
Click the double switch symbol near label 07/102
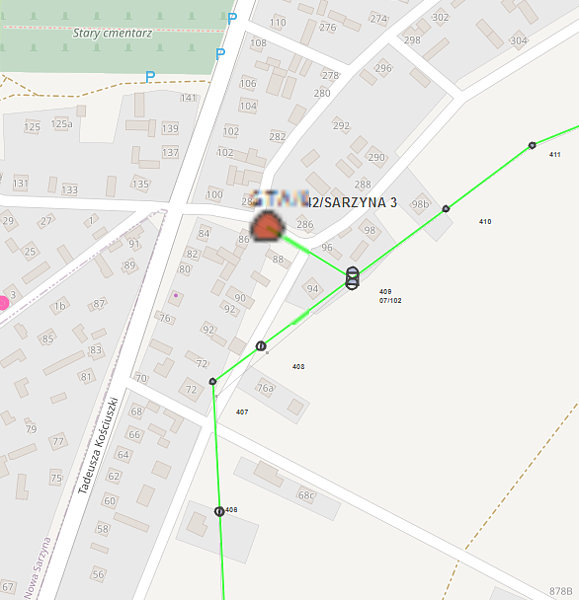[352, 278]
